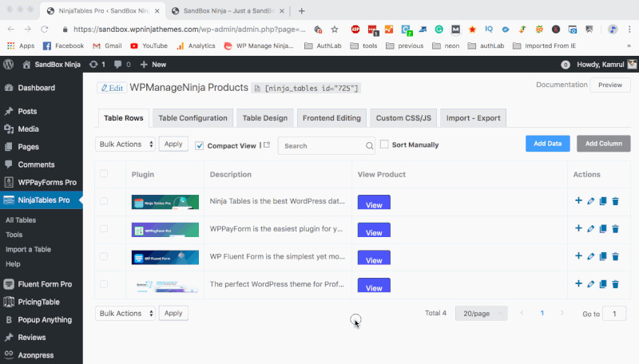Edit the Ninja Tables row with pencil icon
The image size is (639, 364).
coord(590,200)
